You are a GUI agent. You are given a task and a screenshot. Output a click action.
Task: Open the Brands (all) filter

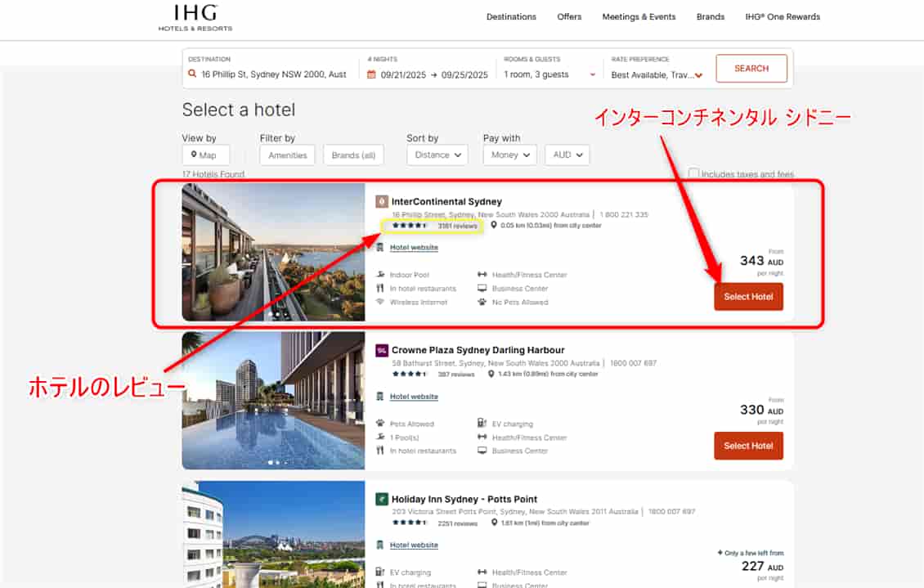point(353,155)
